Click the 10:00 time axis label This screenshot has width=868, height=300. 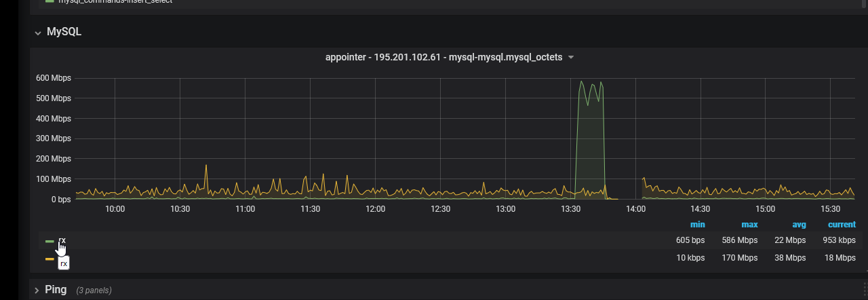(x=115, y=209)
